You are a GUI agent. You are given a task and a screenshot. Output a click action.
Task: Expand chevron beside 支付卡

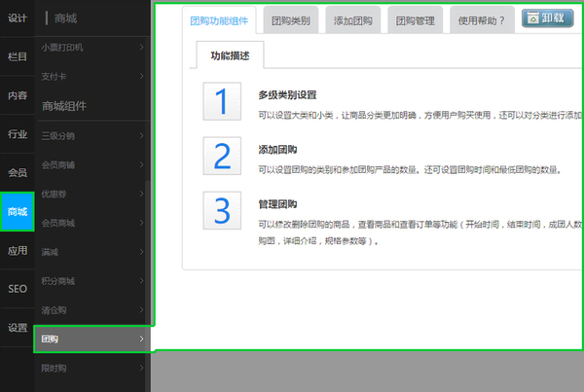[x=141, y=76]
